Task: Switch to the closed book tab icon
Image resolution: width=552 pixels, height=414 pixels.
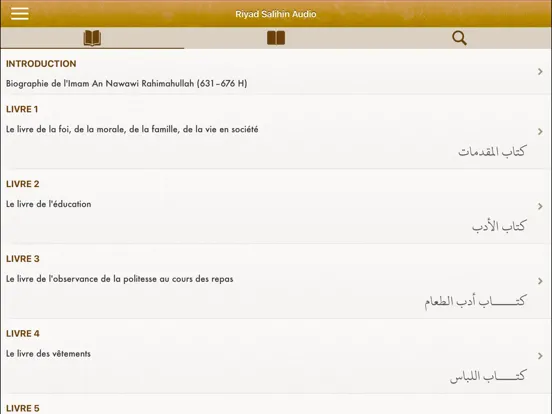Action: tap(276, 38)
